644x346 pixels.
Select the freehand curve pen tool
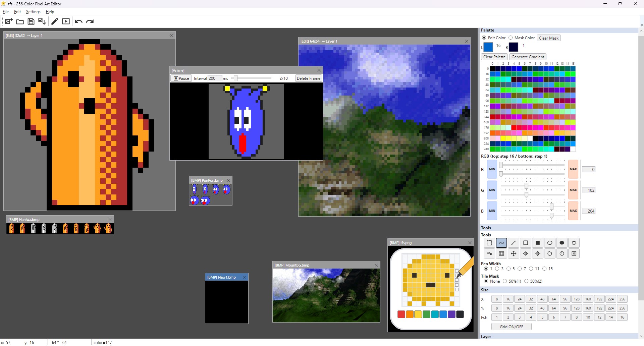click(x=501, y=243)
